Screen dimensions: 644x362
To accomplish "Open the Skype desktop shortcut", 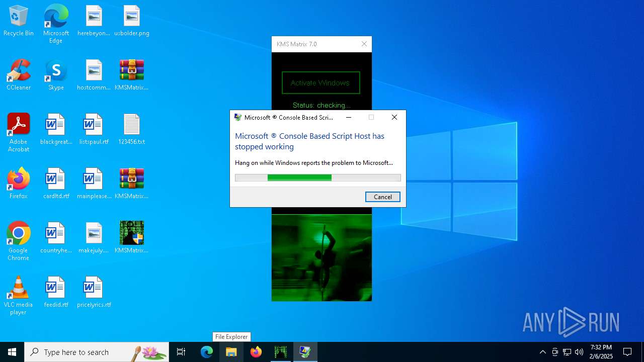I will pyautogui.click(x=56, y=75).
